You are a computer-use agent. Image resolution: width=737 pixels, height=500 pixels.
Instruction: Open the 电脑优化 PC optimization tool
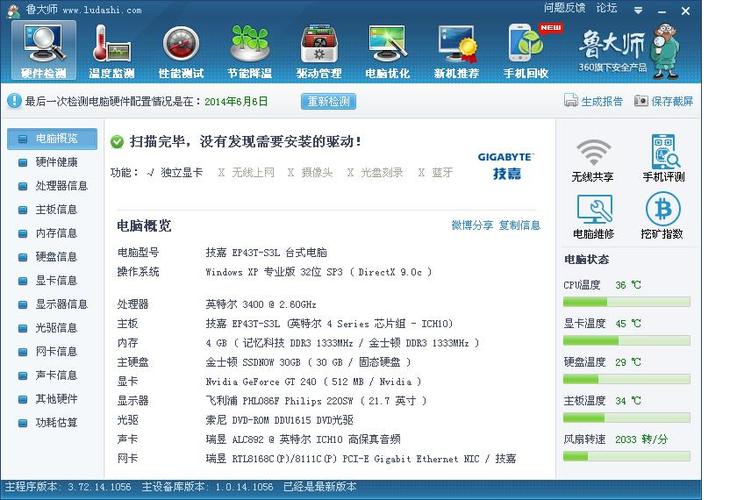click(387, 52)
